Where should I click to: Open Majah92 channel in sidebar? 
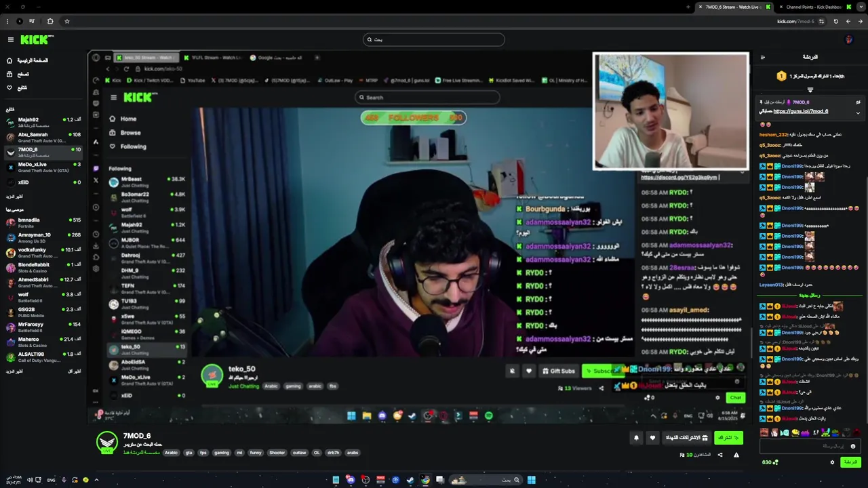(x=43, y=122)
